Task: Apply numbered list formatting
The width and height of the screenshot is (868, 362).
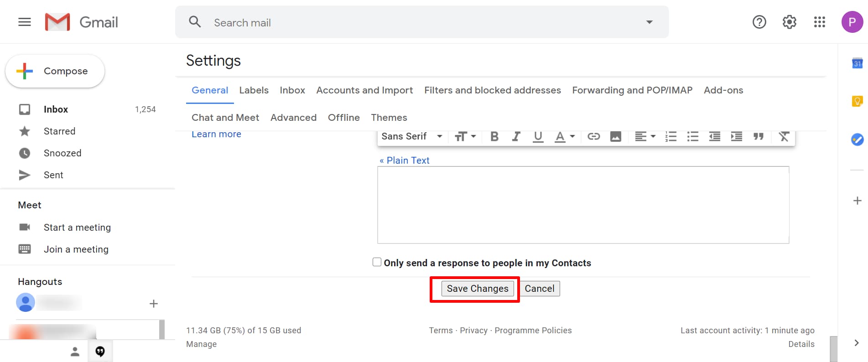Action: 670,136
